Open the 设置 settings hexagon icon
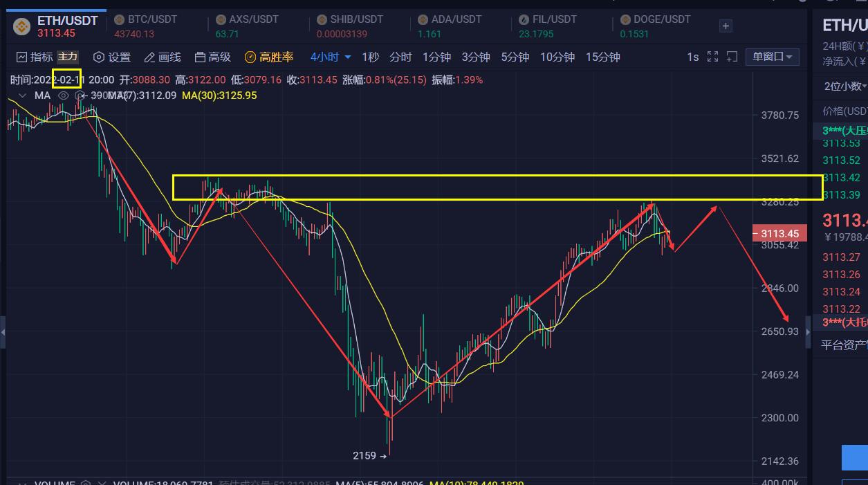The image size is (868, 485). coord(99,57)
